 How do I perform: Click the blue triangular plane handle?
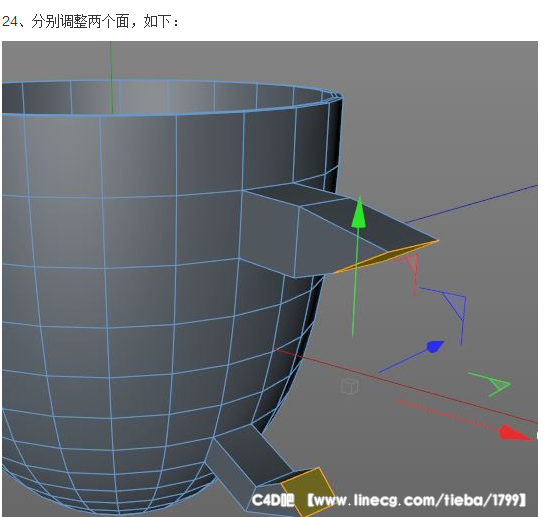click(x=454, y=303)
